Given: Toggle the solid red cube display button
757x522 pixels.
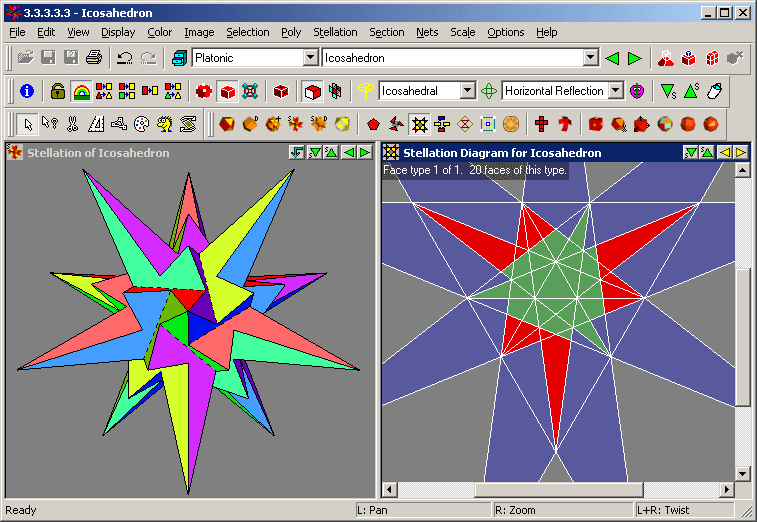Looking at the screenshot, I should 227,91.
